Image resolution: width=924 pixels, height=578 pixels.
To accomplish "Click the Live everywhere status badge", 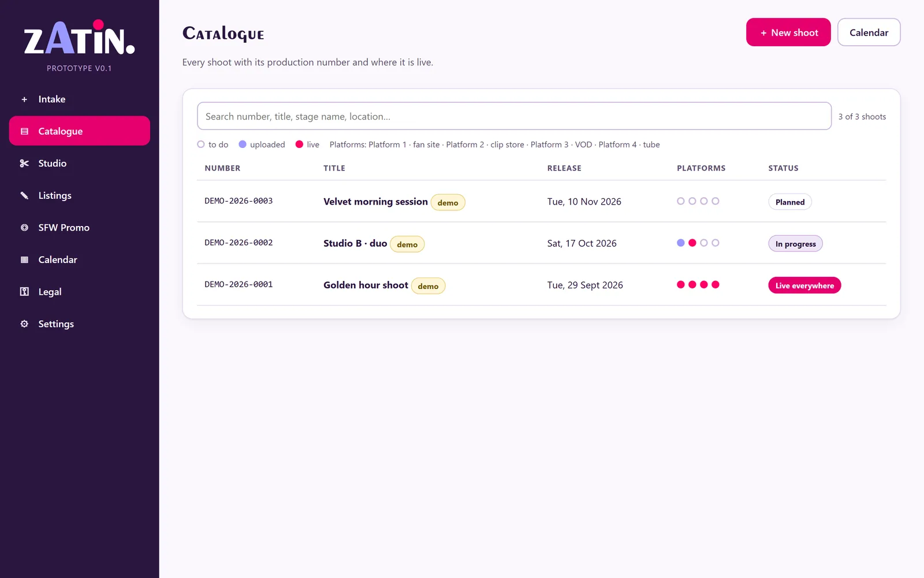I will (x=804, y=286).
